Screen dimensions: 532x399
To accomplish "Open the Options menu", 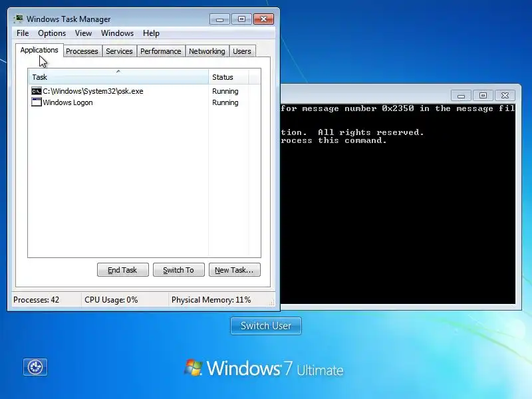I will coord(52,33).
